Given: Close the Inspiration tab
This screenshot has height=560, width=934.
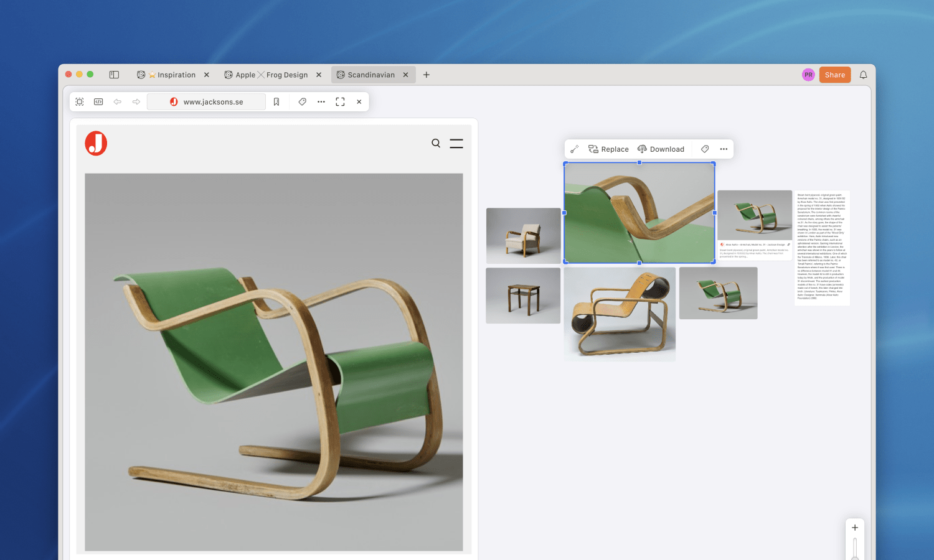Looking at the screenshot, I should [206, 75].
